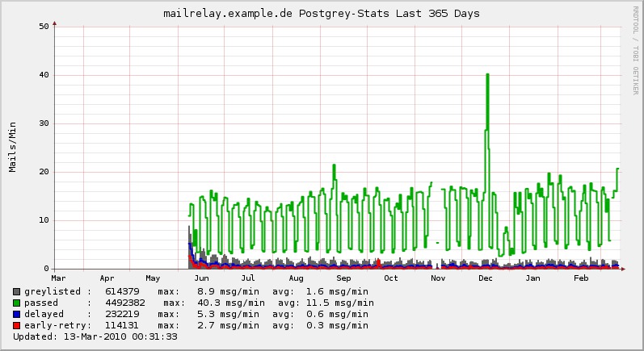
Task: Click the passed total 4492382
Action: [125, 303]
